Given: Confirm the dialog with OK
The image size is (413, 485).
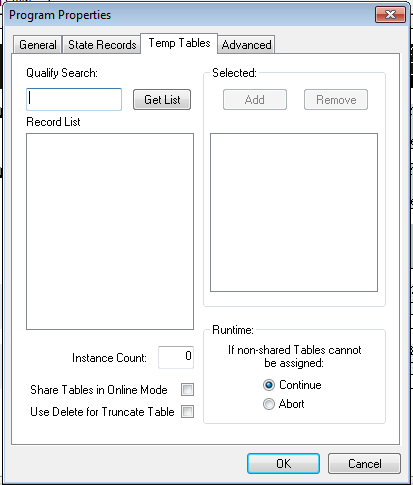Looking at the screenshot, I should click(283, 464).
